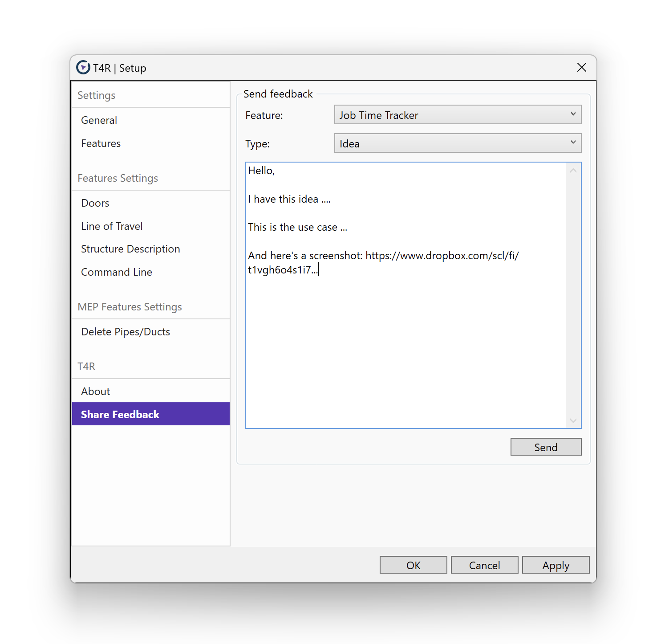Select Features in the settings sidebar

(101, 143)
